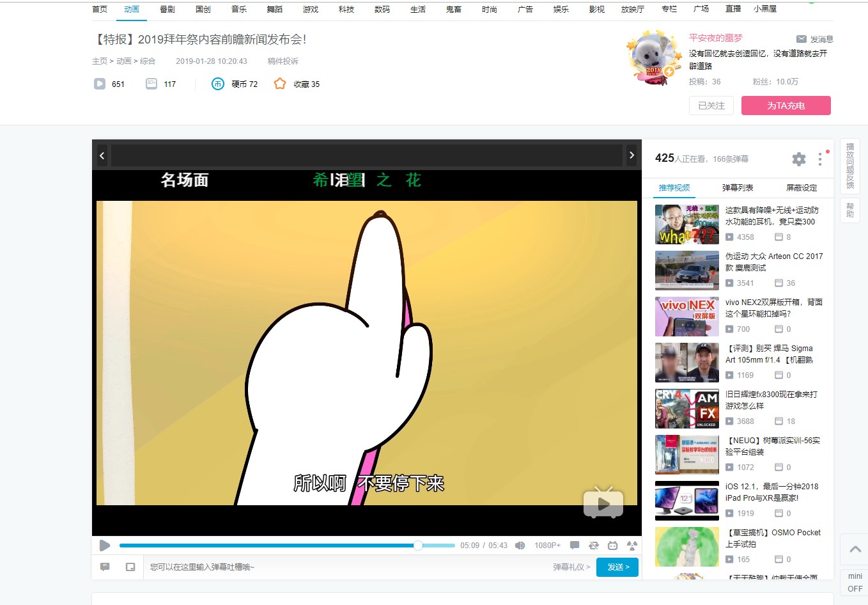868x605 pixels.
Task: Open player settings gear icon
Action: point(799,159)
